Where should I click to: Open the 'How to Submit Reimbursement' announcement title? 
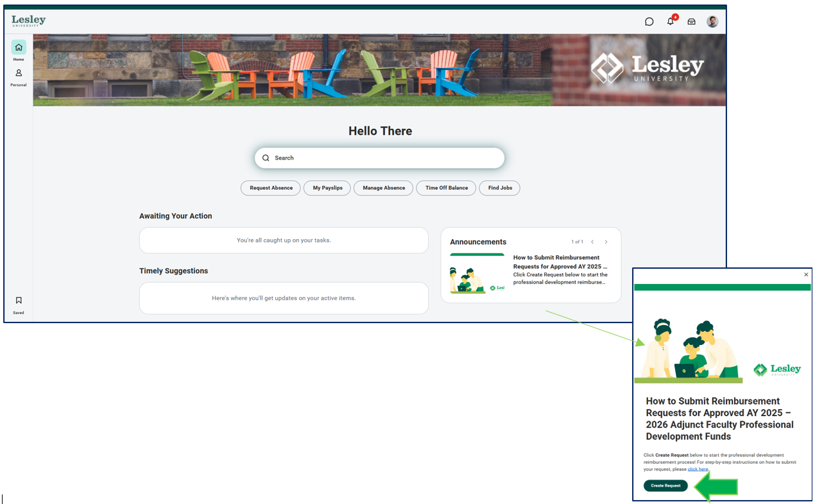pos(560,262)
